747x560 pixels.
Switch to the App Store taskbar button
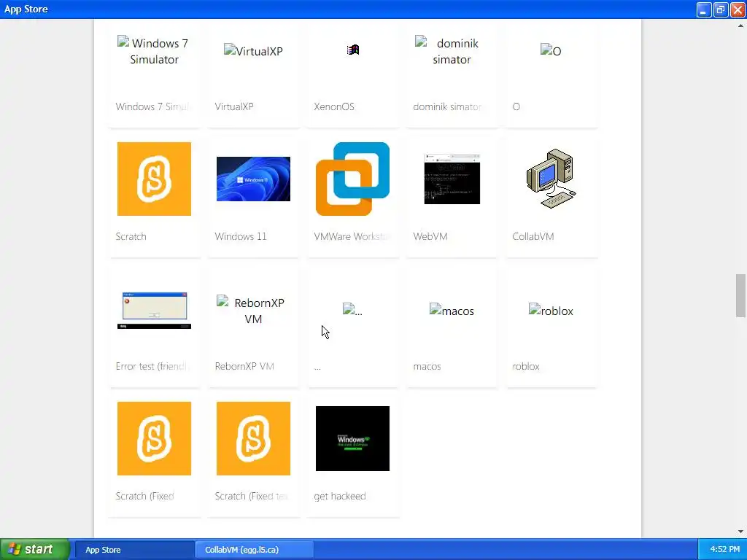[135, 550]
